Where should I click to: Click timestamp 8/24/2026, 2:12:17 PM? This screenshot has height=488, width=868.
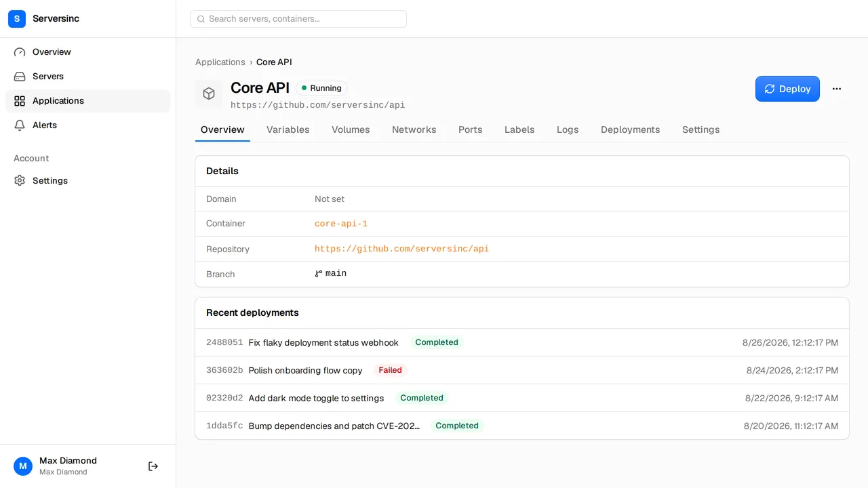(792, 371)
